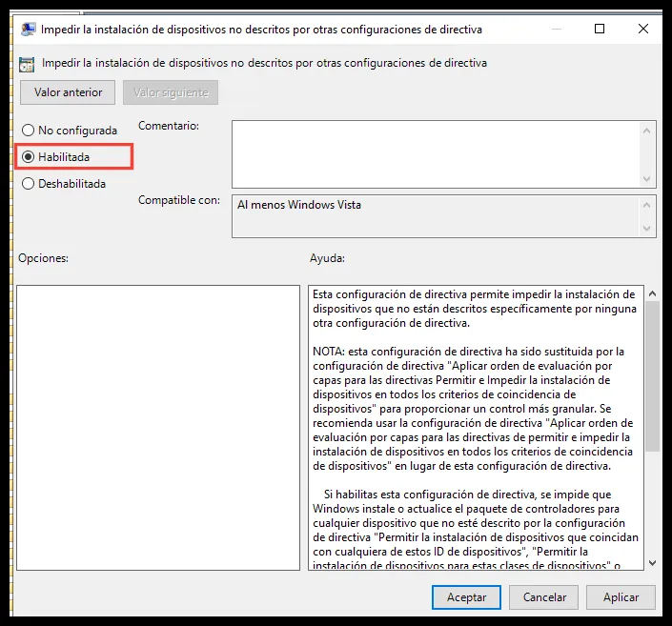The image size is (672, 626).
Task: Click the empty Opciones panel
Action: point(158,428)
